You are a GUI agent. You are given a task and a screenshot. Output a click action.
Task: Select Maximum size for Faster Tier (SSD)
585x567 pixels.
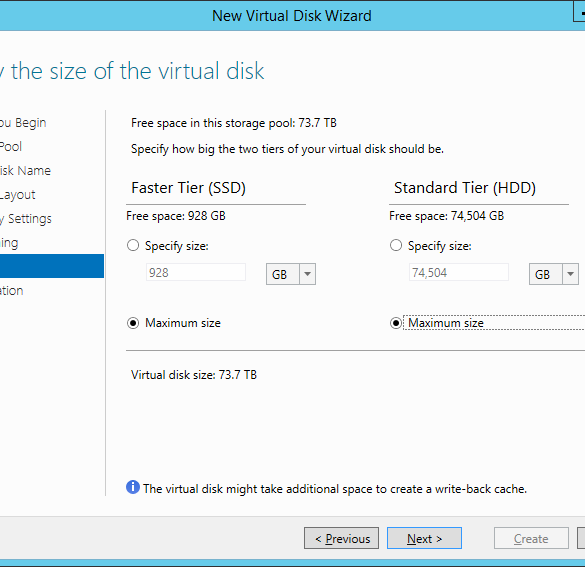tap(133, 323)
